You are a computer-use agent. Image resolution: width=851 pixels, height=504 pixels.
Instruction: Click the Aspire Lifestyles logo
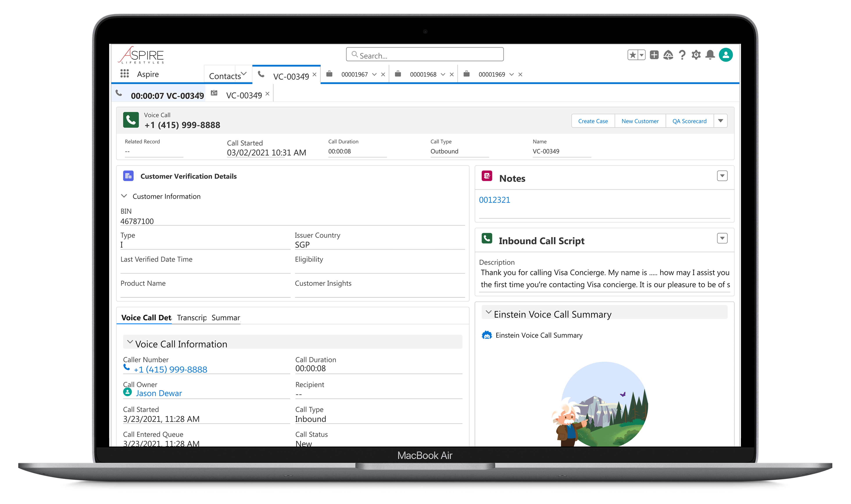[141, 55]
